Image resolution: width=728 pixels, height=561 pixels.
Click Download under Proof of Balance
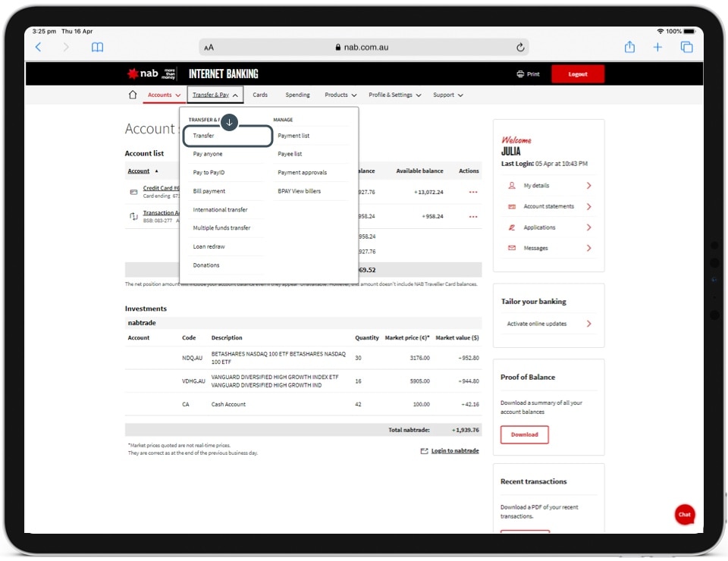(x=524, y=434)
